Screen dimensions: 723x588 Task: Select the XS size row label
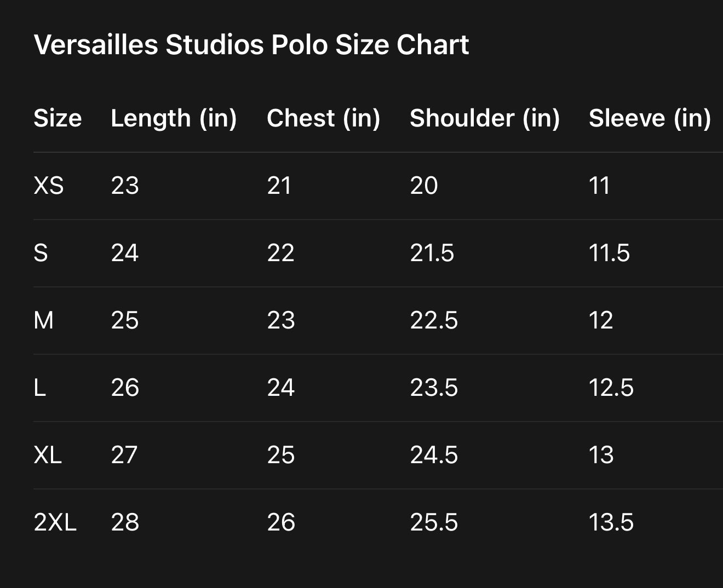pos(49,186)
